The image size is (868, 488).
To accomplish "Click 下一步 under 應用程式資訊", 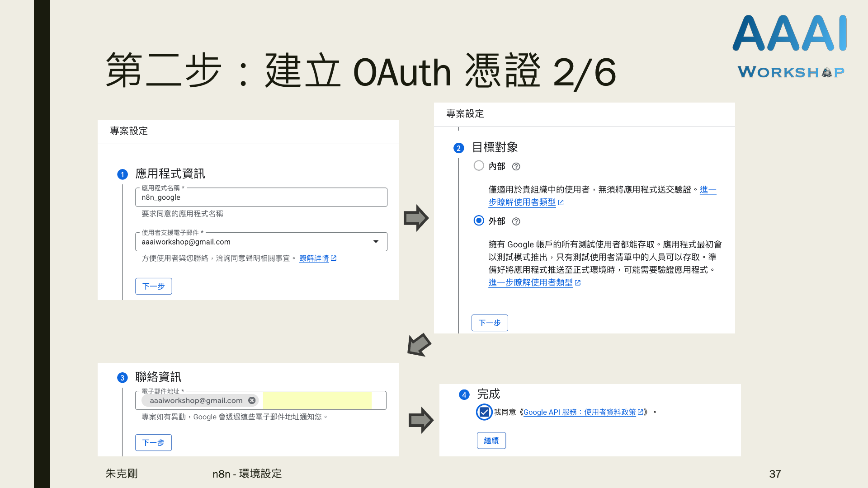I will coord(153,286).
